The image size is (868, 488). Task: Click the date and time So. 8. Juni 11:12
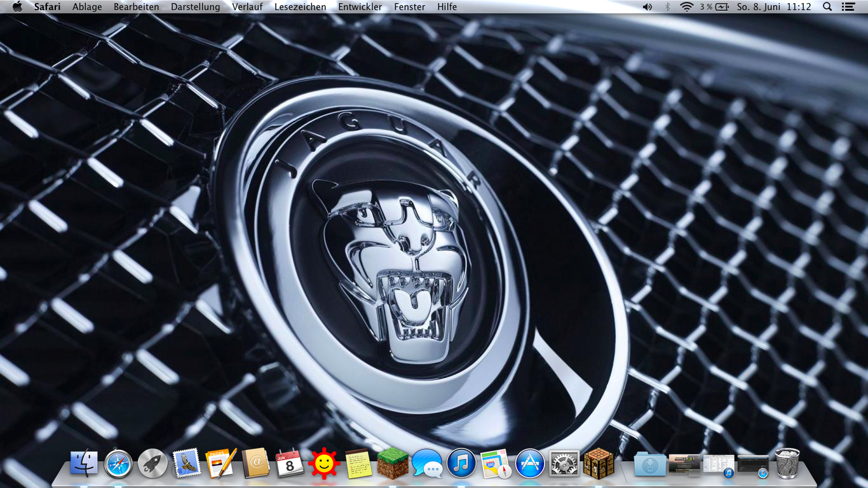774,6
